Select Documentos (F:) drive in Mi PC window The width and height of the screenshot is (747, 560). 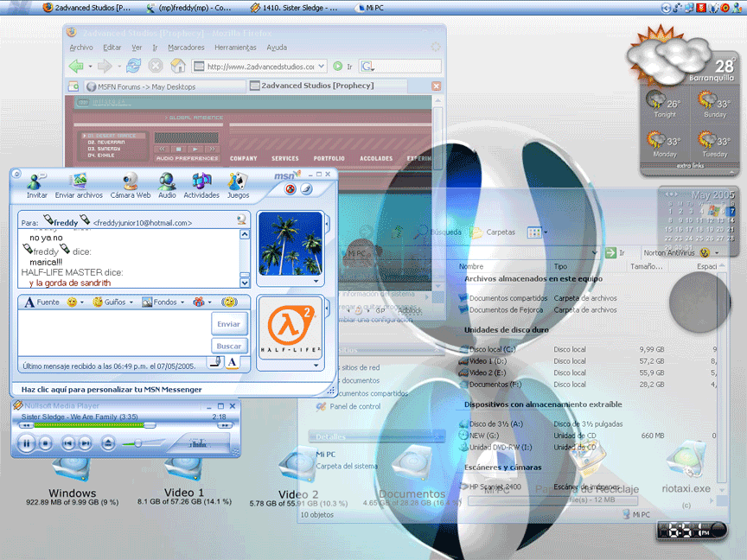point(490,385)
